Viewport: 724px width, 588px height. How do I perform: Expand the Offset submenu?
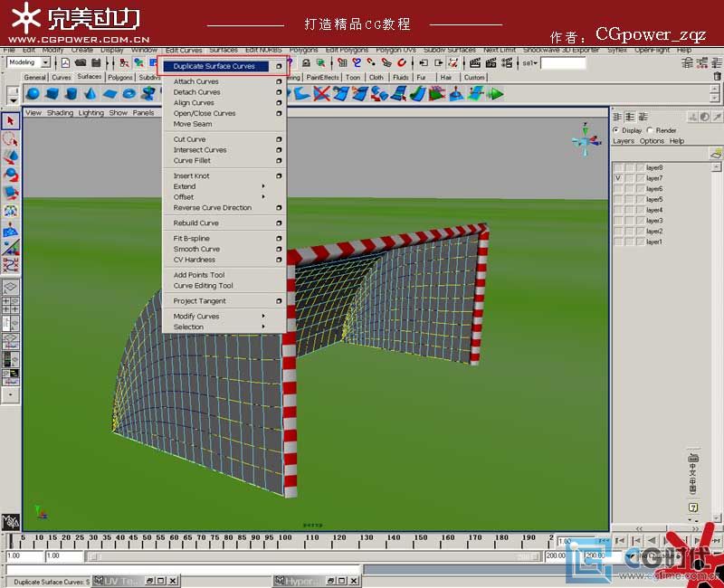tap(263, 196)
